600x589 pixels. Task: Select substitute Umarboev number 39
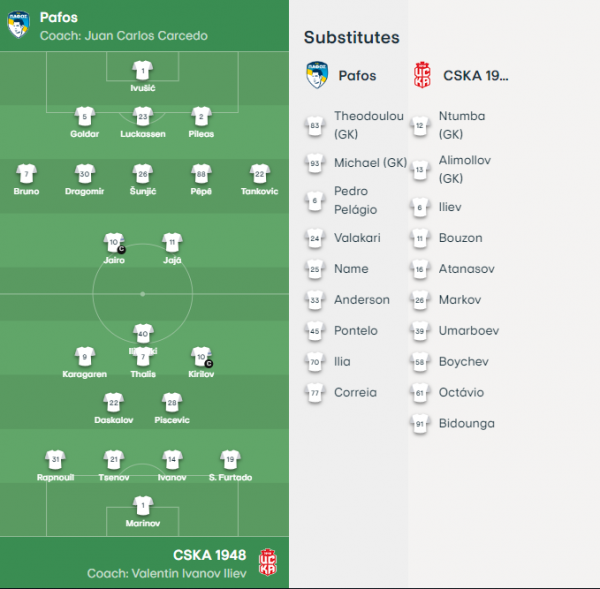click(x=420, y=331)
